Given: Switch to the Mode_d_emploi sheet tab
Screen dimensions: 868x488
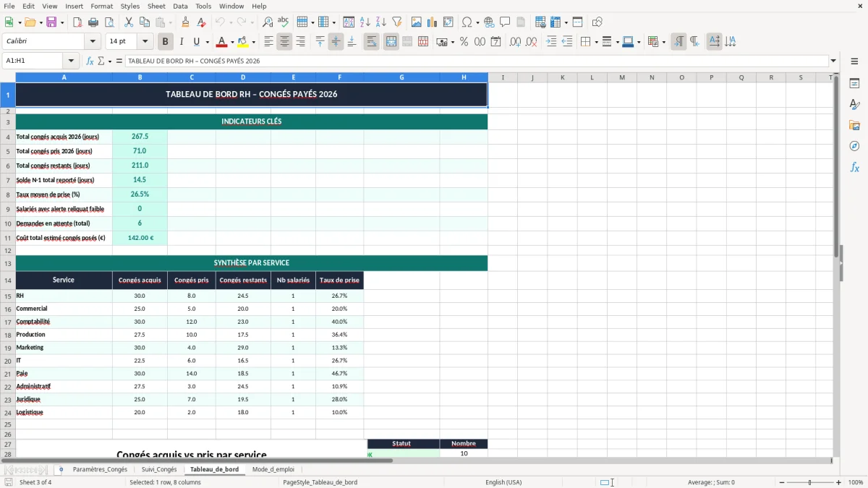Looking at the screenshot, I should pyautogui.click(x=273, y=469).
